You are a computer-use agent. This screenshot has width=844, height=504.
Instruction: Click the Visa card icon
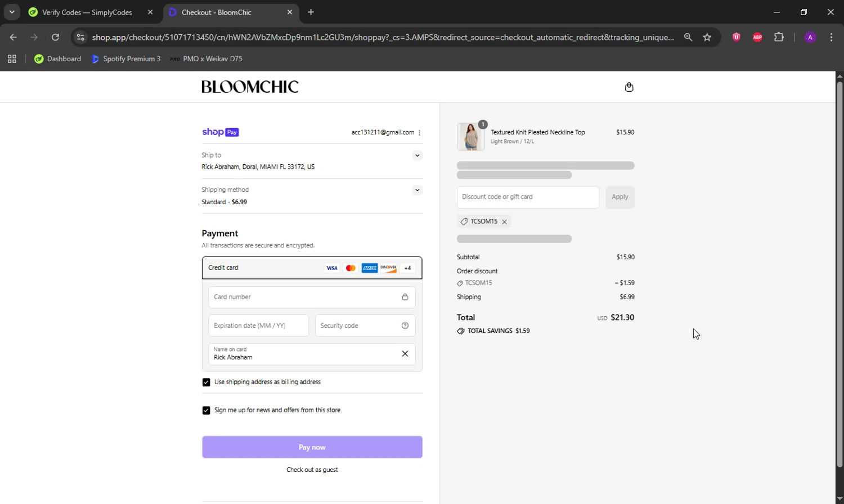click(x=332, y=268)
